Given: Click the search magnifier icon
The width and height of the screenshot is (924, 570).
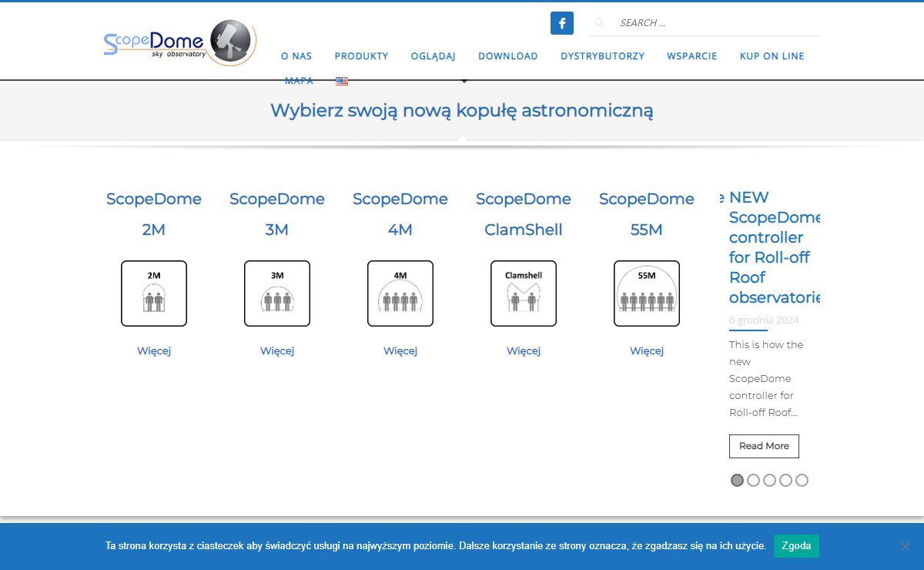Looking at the screenshot, I should click(599, 23).
